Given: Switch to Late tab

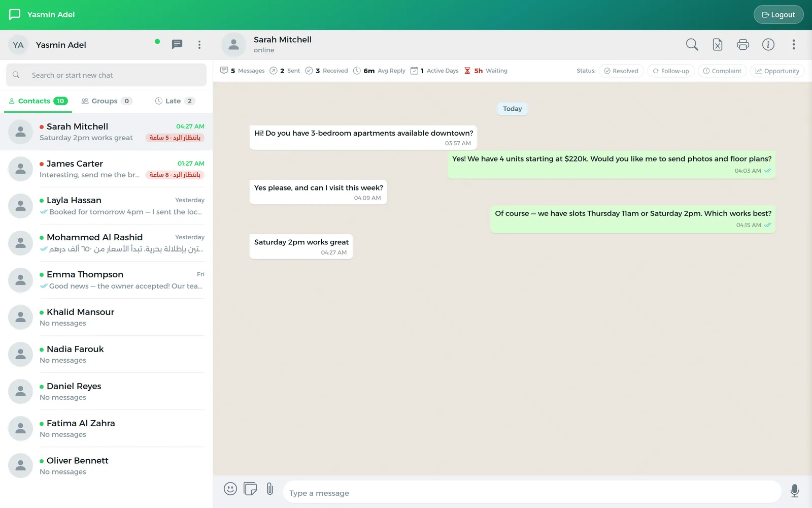Looking at the screenshot, I should [x=175, y=101].
